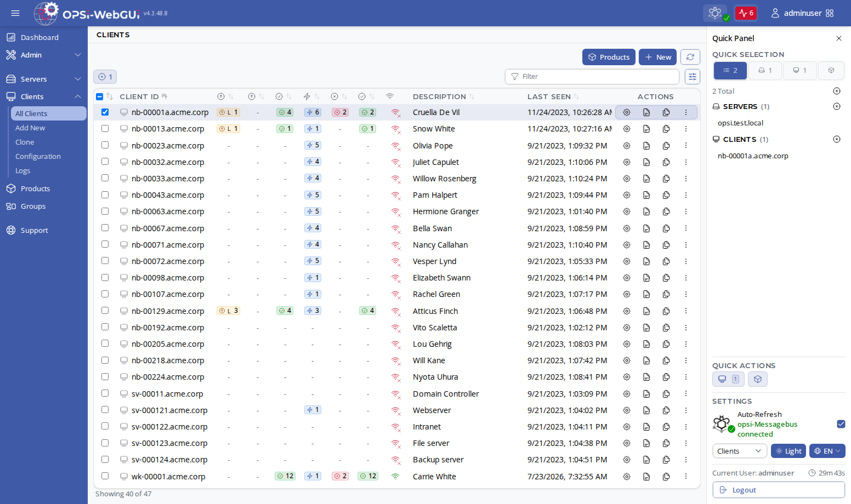Screen dimensions: 851x504
Task: Close the Quick Panel
Action: 838,38
